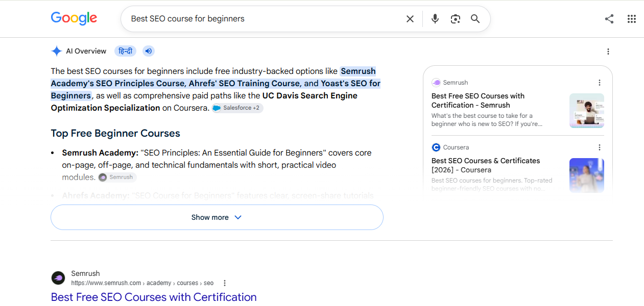Start voice search with the microphone icon
644x306 pixels.
tap(435, 19)
